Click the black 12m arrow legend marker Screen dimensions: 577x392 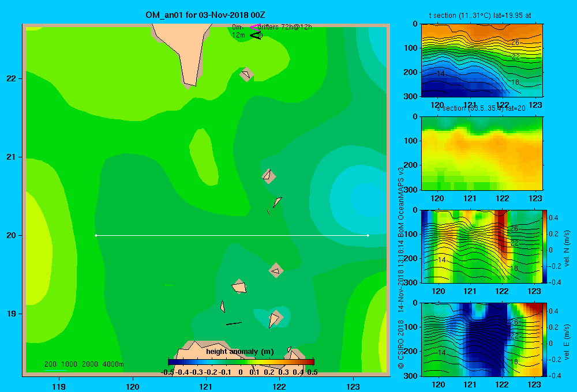click(255, 35)
